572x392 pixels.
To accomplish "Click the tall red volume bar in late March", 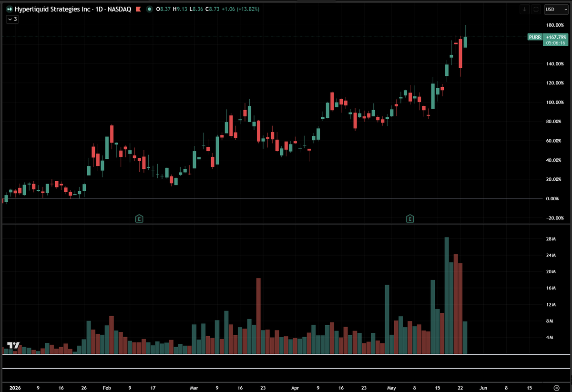I will pos(258,316).
